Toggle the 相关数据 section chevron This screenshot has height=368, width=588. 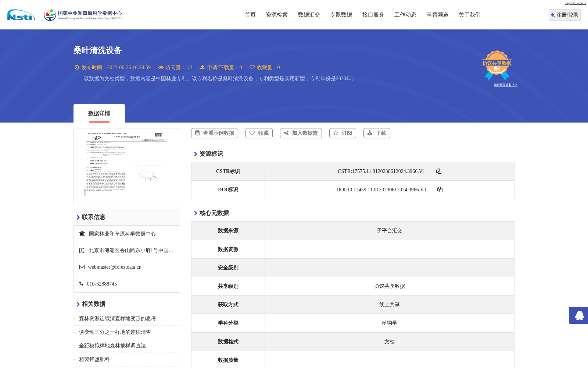[78, 304]
